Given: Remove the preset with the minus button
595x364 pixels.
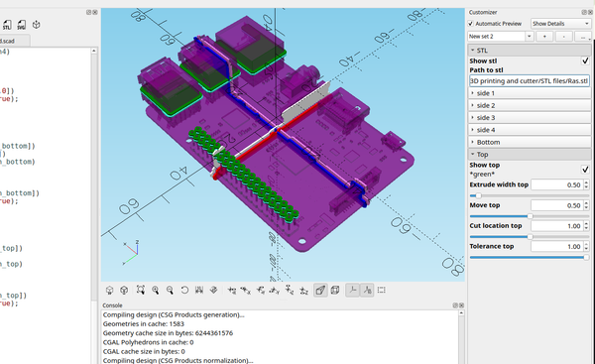Looking at the screenshot, I should (564, 37).
